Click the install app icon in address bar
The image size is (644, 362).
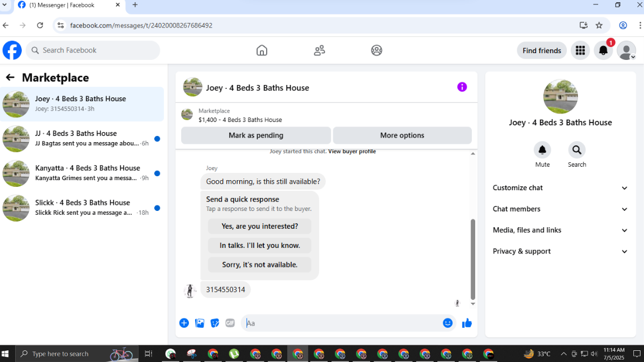(584, 25)
